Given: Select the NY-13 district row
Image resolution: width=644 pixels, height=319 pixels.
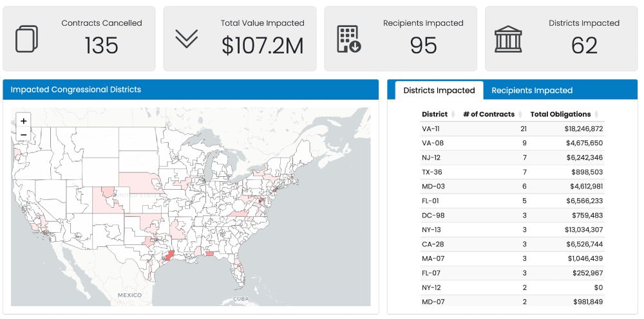Looking at the screenshot, I should 512,230.
